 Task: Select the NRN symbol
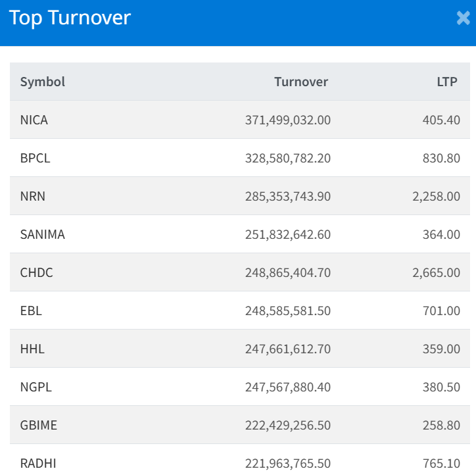pos(33,196)
